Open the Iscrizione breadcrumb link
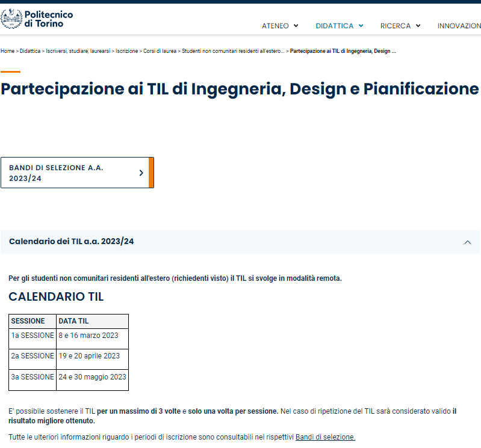481x448 pixels. pyautogui.click(x=126, y=51)
